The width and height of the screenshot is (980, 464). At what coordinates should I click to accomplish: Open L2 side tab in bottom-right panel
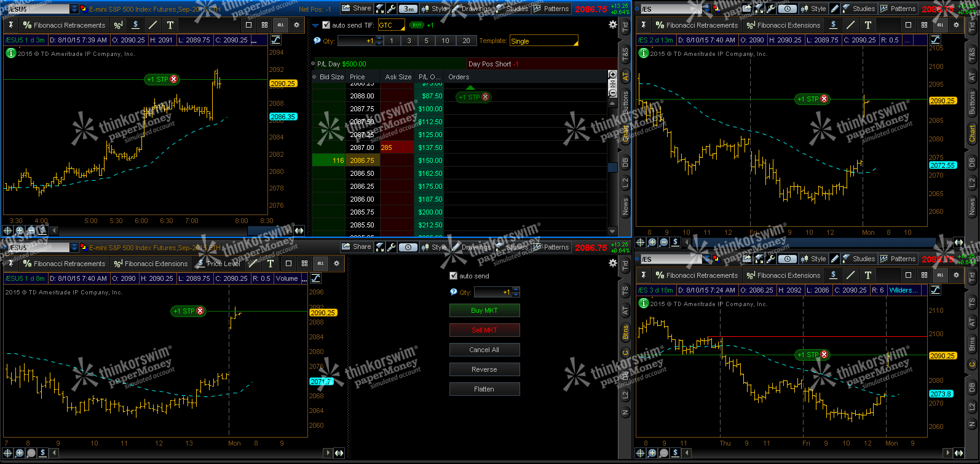click(x=972, y=406)
